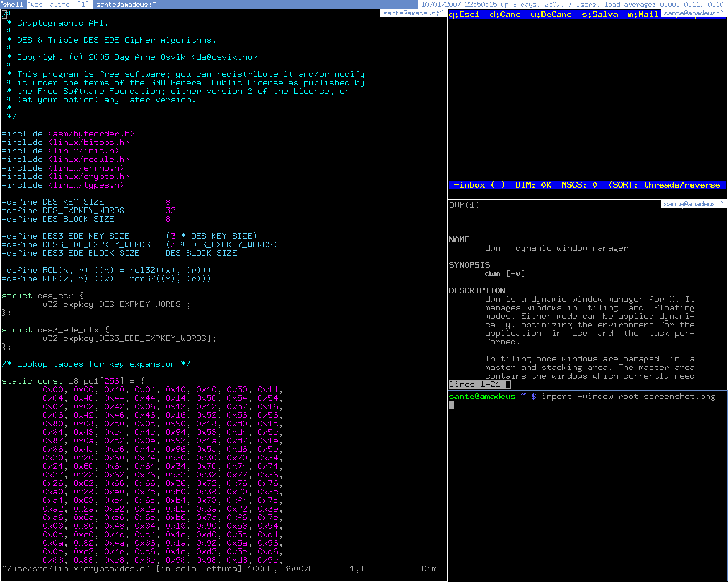Click the 'import -window root screenshot.png' command
Screen dimensions: 728x582
click(628, 396)
